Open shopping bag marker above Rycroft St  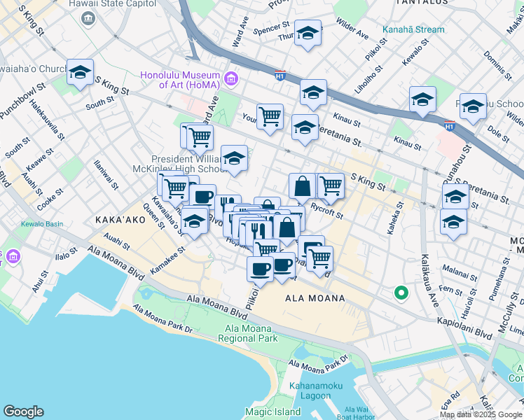tap(303, 189)
